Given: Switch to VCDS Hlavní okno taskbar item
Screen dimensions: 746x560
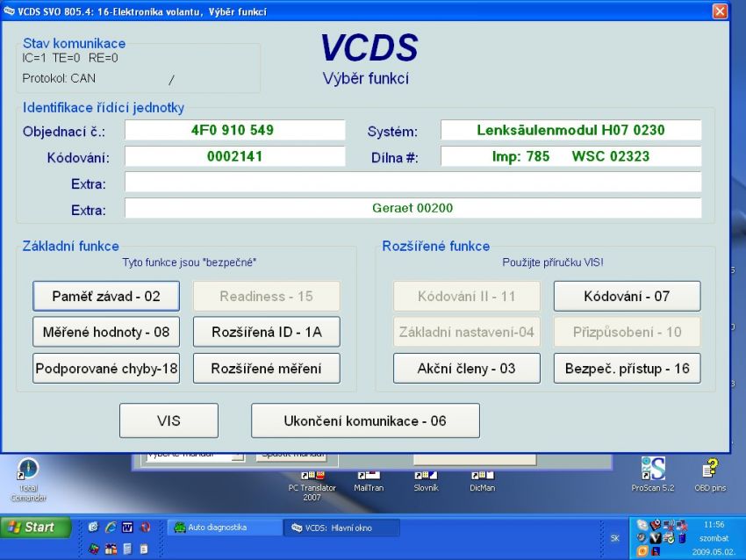Looking at the screenshot, I should [x=342, y=528].
